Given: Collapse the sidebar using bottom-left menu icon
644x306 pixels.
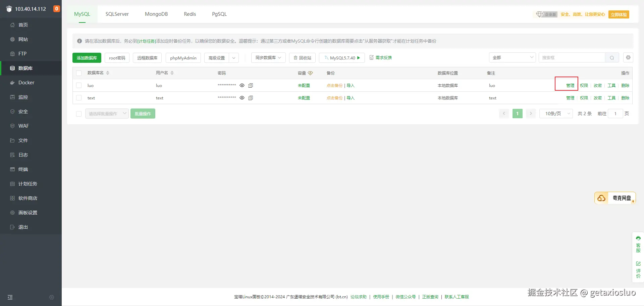Looking at the screenshot, I should tap(10, 297).
